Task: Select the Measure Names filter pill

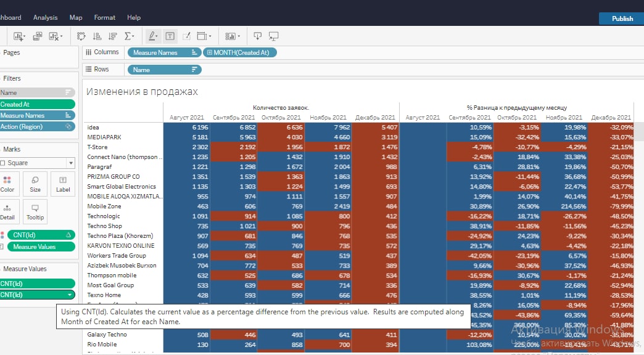Action: pos(38,115)
